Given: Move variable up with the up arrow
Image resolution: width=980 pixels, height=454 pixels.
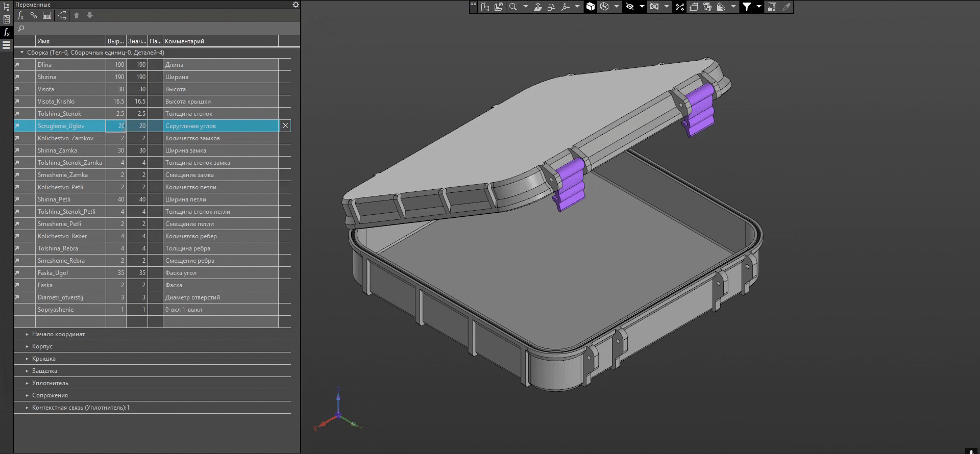Looking at the screenshot, I should [77, 15].
